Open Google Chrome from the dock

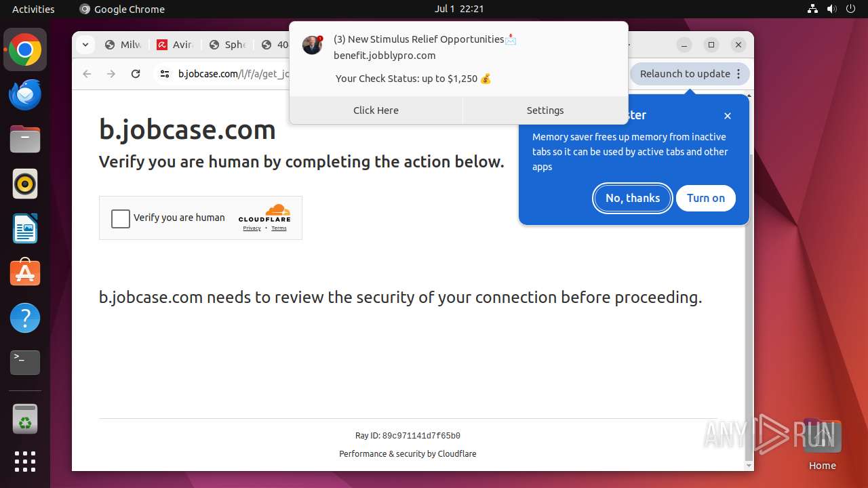(x=25, y=50)
